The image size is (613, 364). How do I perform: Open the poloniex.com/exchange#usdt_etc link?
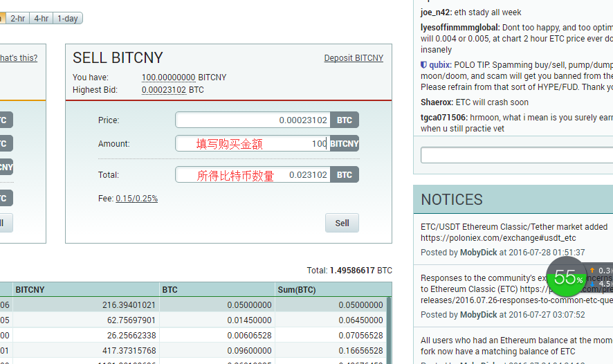(498, 238)
